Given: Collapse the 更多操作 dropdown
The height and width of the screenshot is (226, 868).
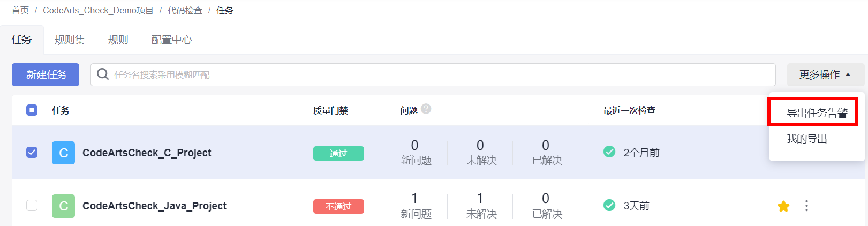Looking at the screenshot, I should [x=825, y=74].
